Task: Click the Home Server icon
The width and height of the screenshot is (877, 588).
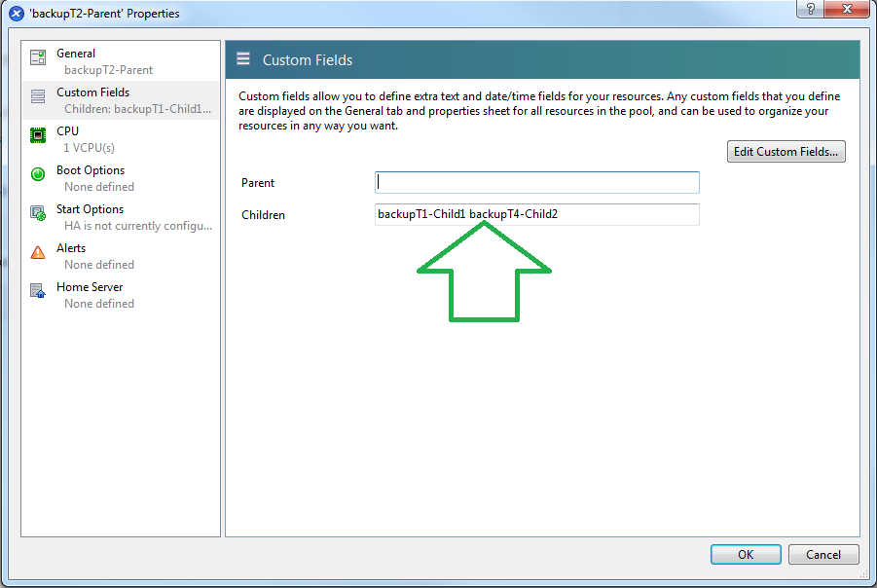Action: tap(37, 291)
